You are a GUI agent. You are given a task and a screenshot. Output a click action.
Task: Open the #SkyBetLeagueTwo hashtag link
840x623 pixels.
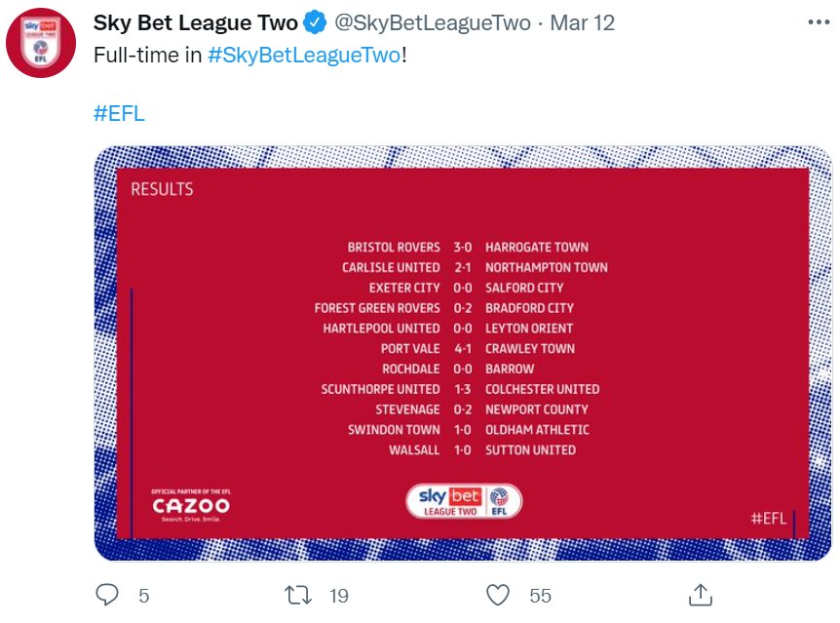point(304,55)
